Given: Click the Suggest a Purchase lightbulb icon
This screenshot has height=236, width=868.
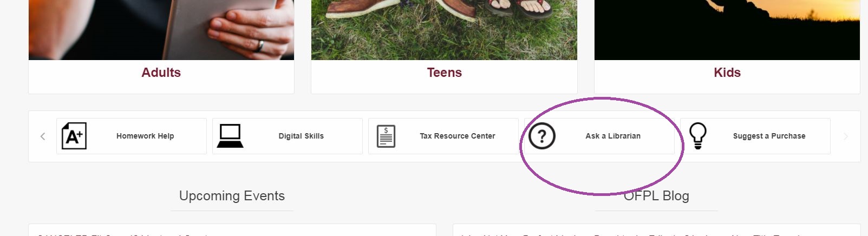Looking at the screenshot, I should [x=698, y=136].
